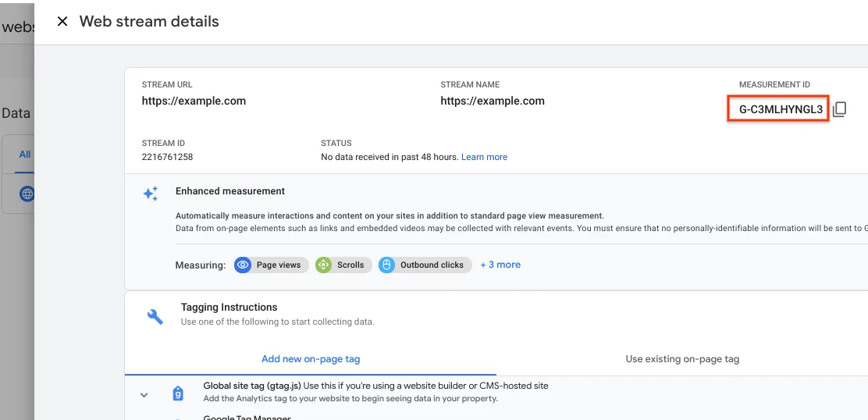
Task: Click the Global site tag gtag icon
Action: coord(178,393)
